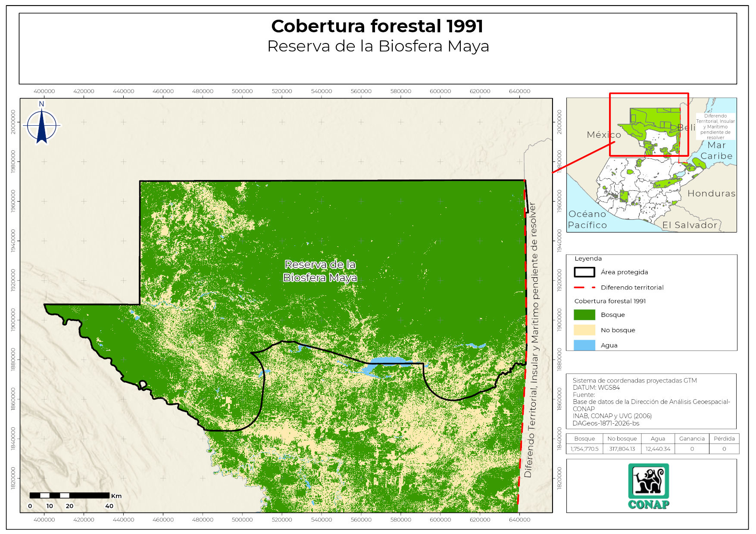This screenshot has height=534, width=756.
Task: Click the green Bosque legend swatch
Action: [x=584, y=315]
